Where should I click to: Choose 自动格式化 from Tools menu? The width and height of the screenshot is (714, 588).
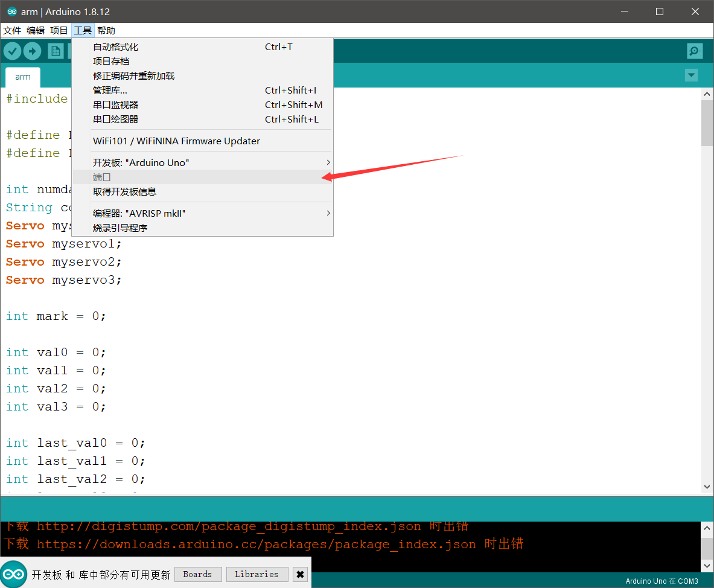(203, 47)
